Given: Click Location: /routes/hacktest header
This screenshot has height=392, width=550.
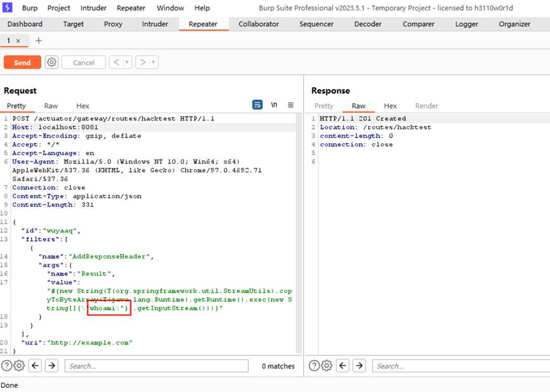Looking at the screenshot, I should pos(375,127).
